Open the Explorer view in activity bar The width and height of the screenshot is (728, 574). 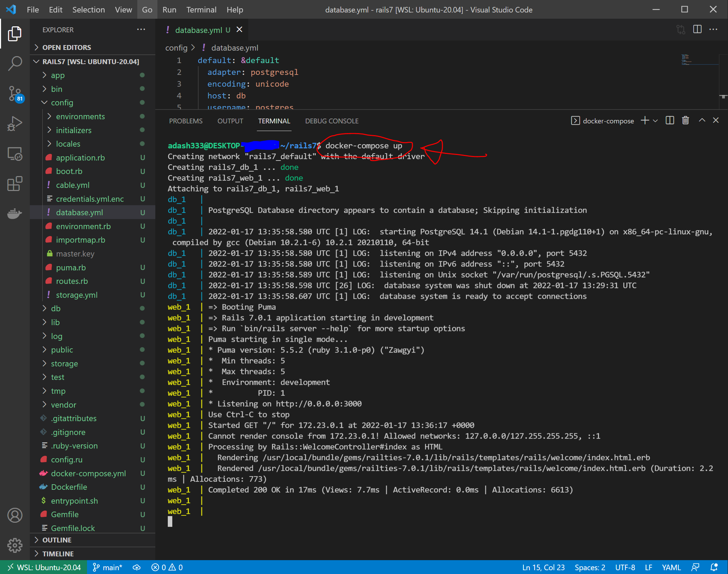(x=15, y=34)
